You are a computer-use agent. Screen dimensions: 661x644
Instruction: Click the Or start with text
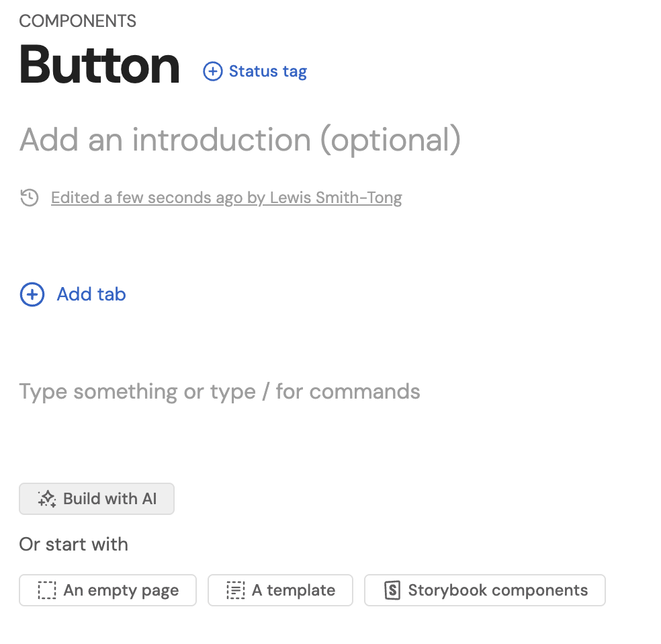point(74,544)
